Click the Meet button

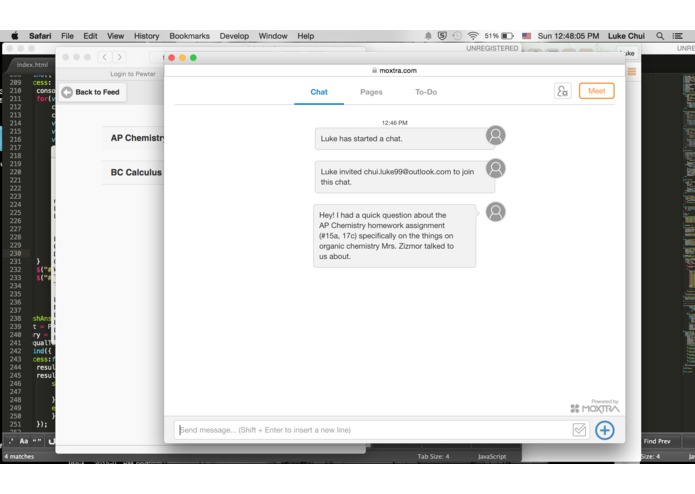coord(597,91)
